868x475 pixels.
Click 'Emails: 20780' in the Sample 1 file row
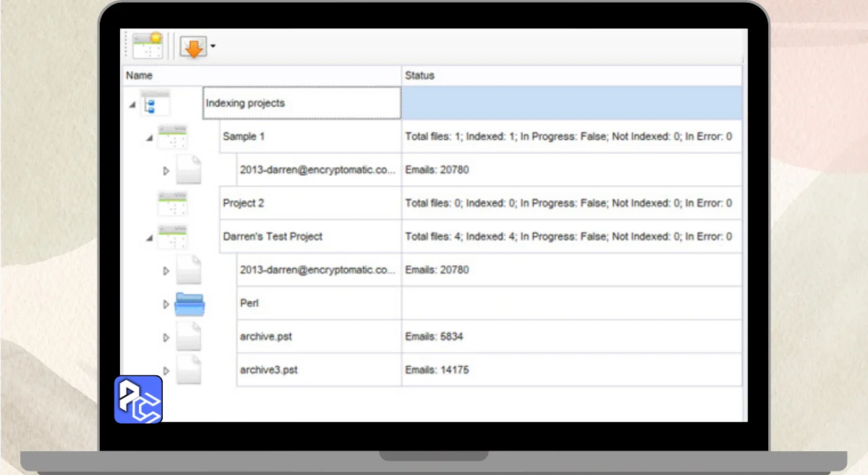pos(437,170)
